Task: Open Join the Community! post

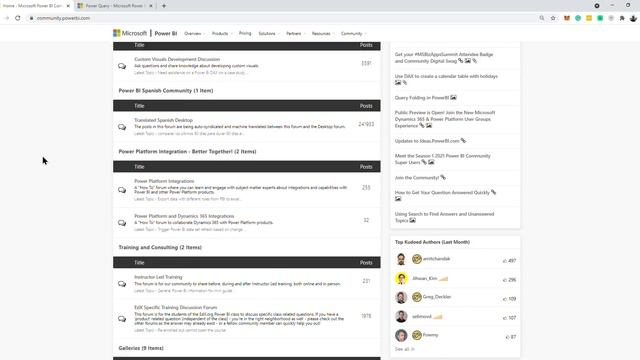Action: 417,178
